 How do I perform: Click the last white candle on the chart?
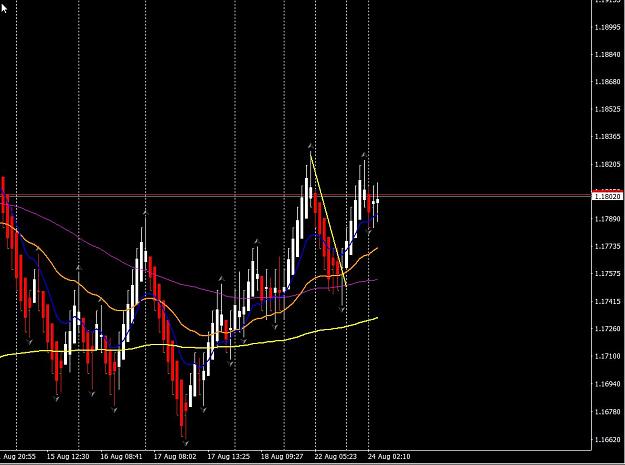click(x=377, y=201)
